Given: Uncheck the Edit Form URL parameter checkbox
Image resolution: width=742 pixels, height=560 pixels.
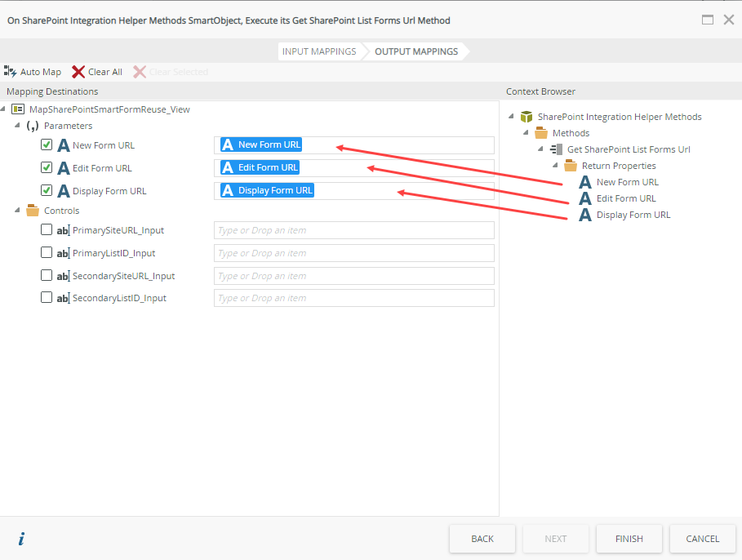Looking at the screenshot, I should 47,168.
